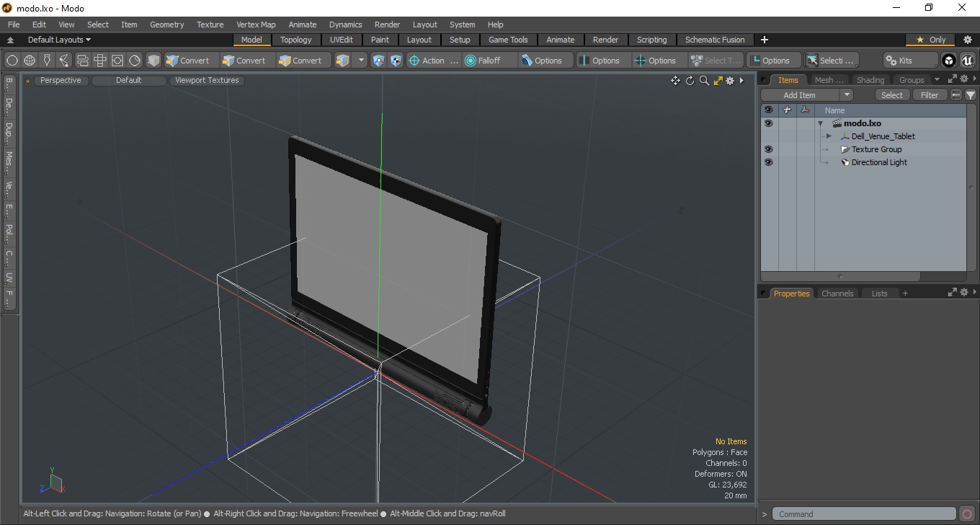Toggle visibility eye of Texture Group
Viewport: 980px width, 525px height.
point(768,149)
